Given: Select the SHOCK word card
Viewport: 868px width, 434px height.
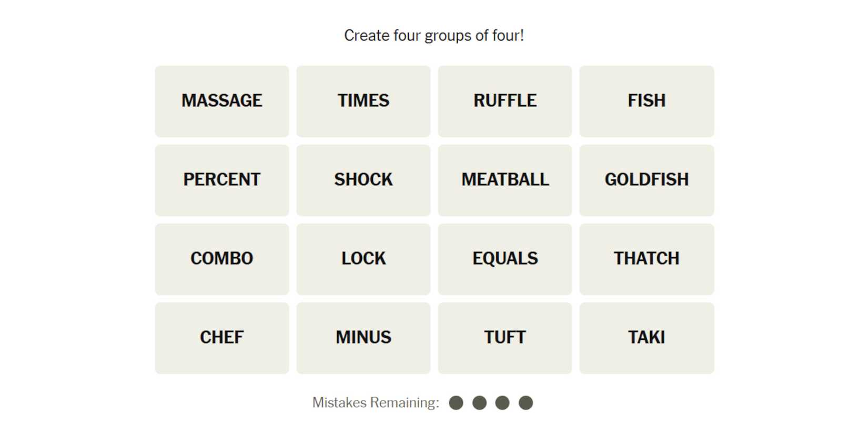Looking at the screenshot, I should [x=363, y=180].
